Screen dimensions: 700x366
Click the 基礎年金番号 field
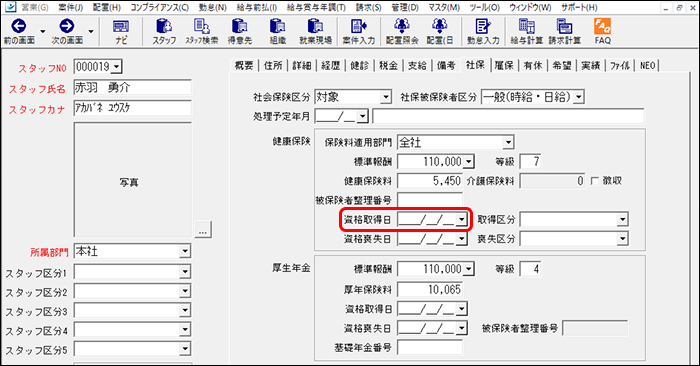click(430, 347)
